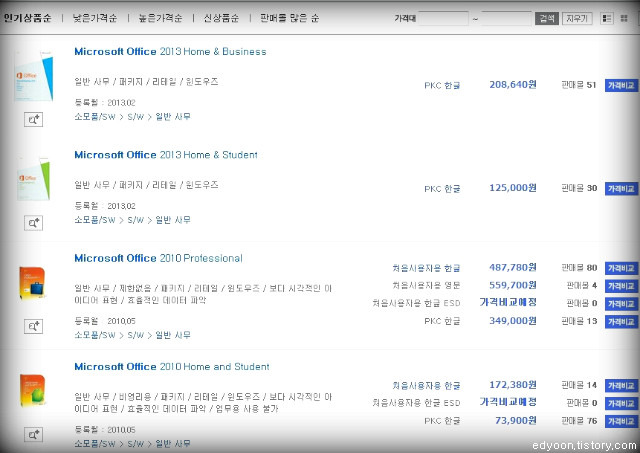Click 가격비교 button beside 2010 Professional ESD row
The height and width of the screenshot is (453, 640).
(621, 304)
